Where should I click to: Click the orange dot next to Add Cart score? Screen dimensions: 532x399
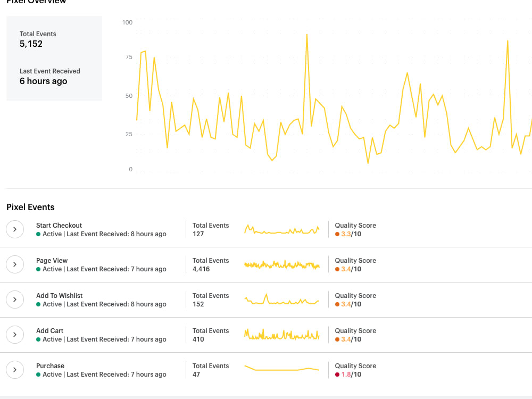[337, 339]
